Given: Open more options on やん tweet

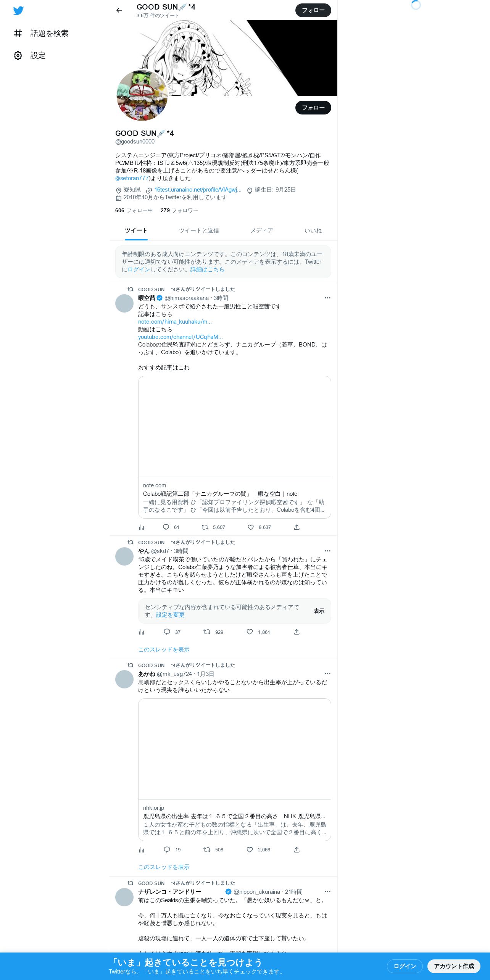Looking at the screenshot, I should pyautogui.click(x=327, y=551).
